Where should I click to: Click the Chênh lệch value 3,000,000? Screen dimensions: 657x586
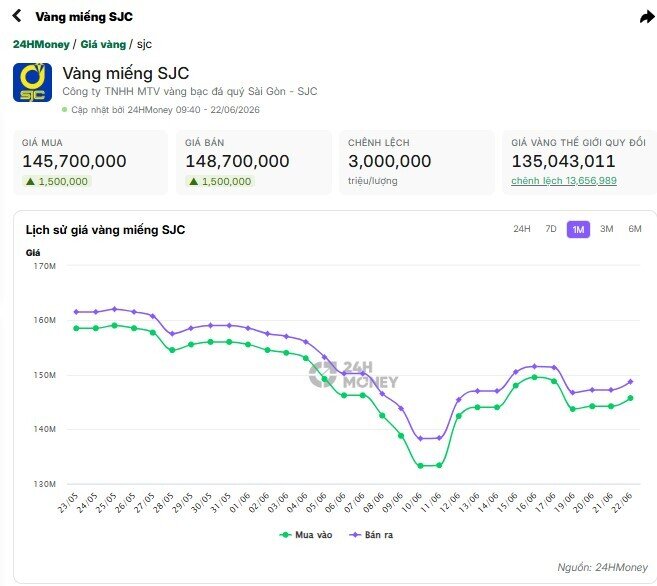click(389, 161)
